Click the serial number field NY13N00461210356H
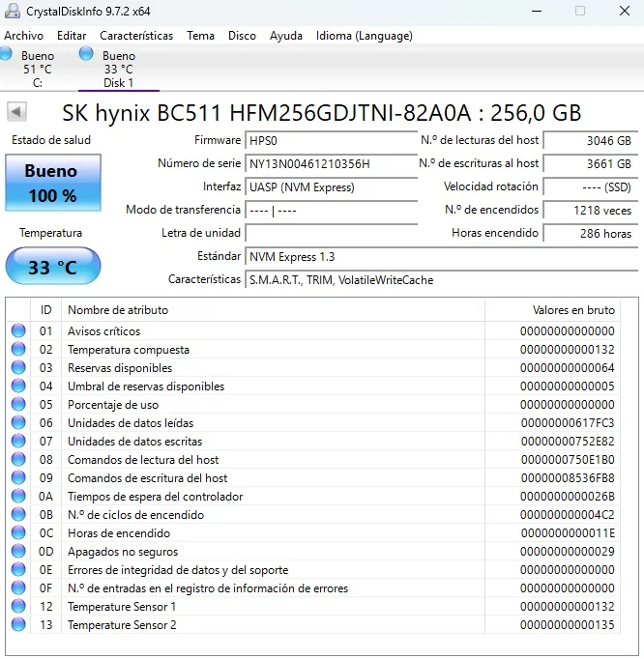The image size is (644, 659). (331, 163)
